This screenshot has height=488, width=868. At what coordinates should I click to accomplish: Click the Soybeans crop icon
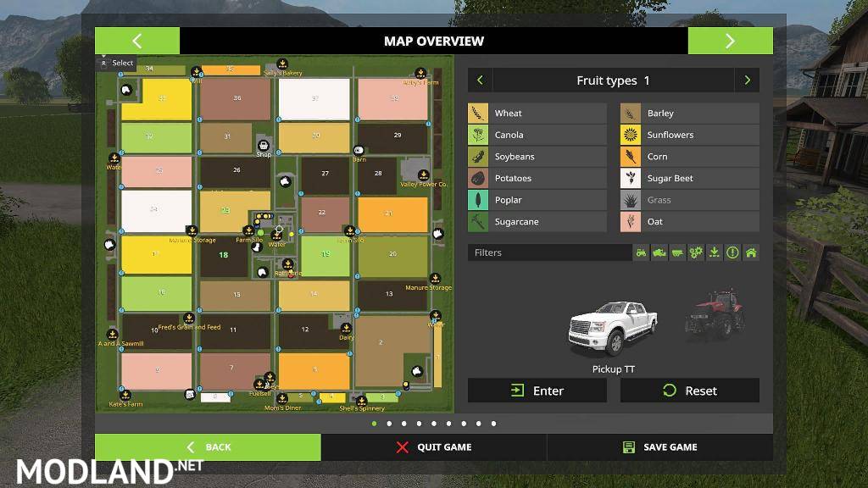[478, 157]
